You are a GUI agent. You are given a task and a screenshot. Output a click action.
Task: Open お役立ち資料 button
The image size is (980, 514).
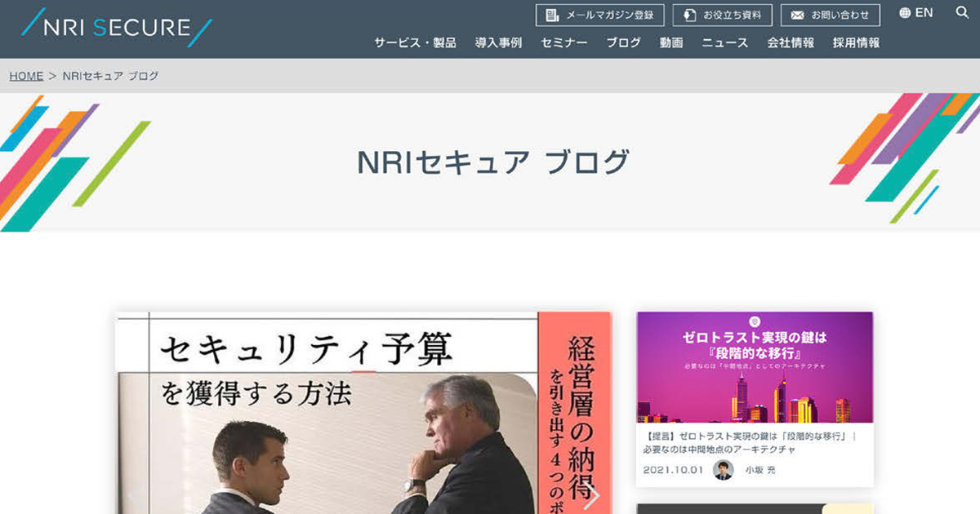(x=723, y=16)
